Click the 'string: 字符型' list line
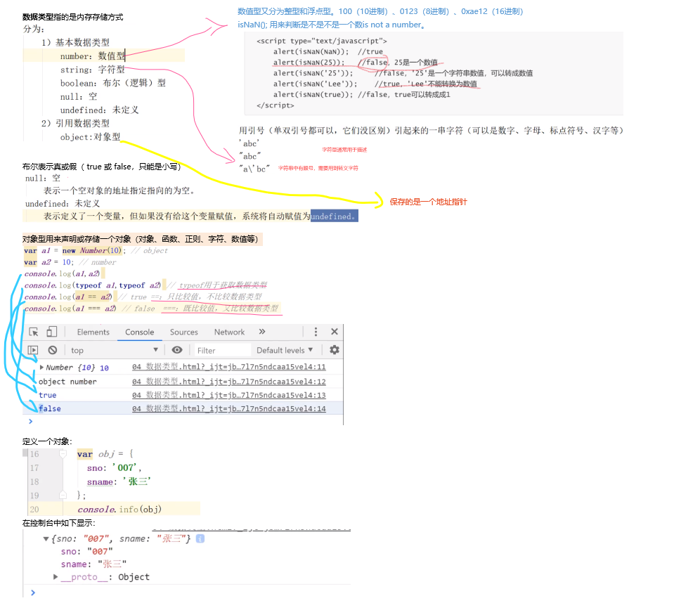The image size is (700, 603). [x=92, y=70]
